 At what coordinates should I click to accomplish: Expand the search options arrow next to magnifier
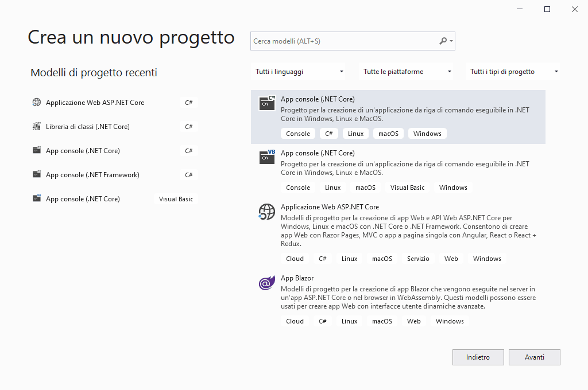[451, 41]
